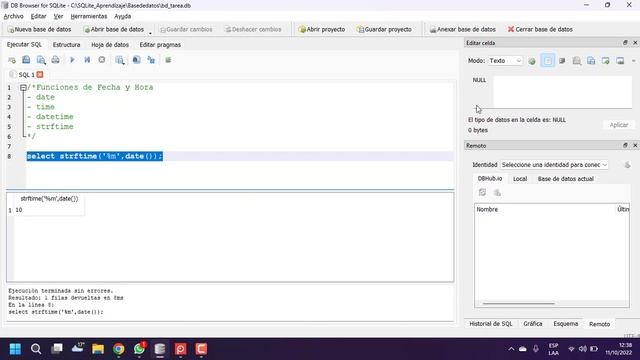Click Deshacer cambios button
Screen dimensions: 640x360
[253, 29]
